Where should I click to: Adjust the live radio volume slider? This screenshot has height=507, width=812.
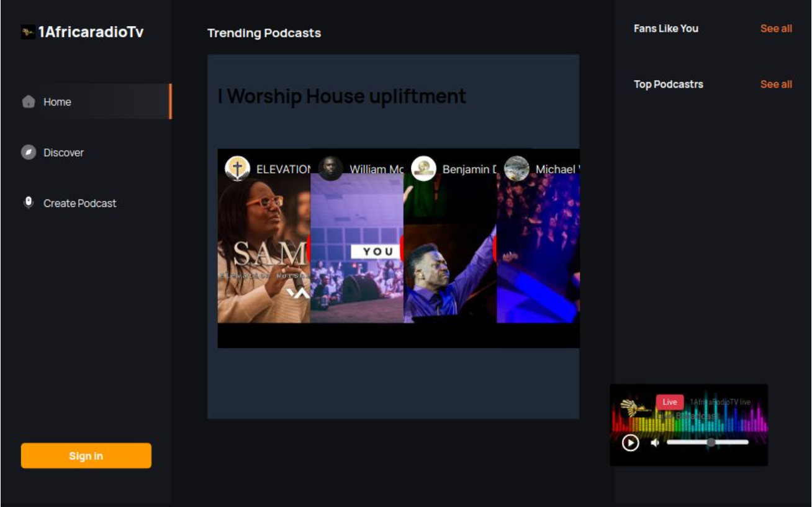(x=708, y=442)
